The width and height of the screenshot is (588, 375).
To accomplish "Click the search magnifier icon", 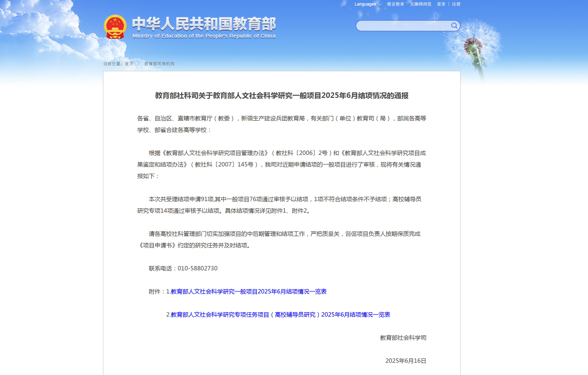I will pyautogui.click(x=454, y=26).
